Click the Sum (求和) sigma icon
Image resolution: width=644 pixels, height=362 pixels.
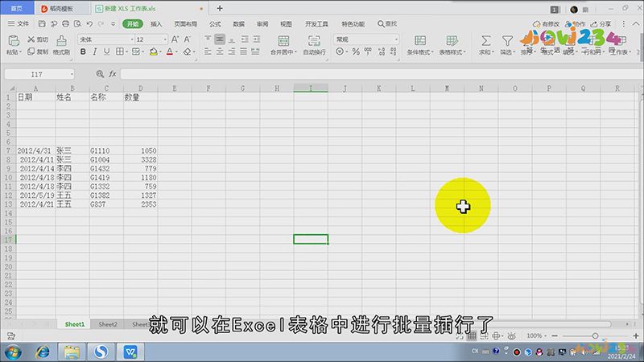tap(486, 41)
